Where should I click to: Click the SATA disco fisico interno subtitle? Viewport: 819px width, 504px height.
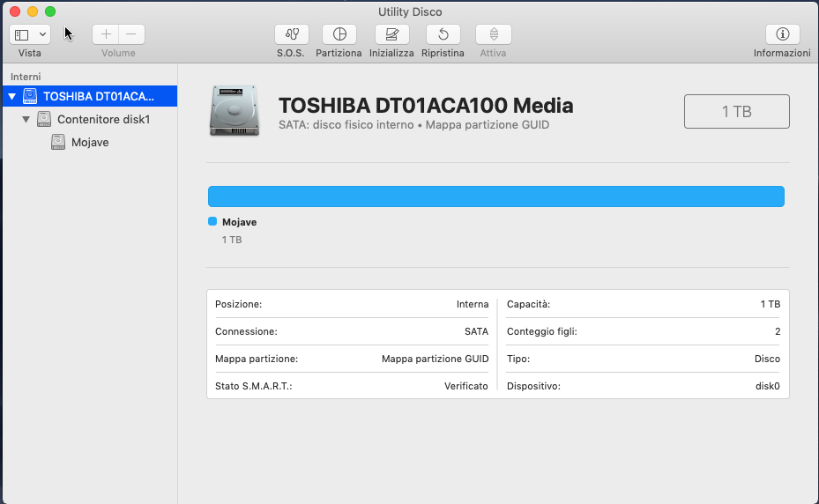(413, 125)
